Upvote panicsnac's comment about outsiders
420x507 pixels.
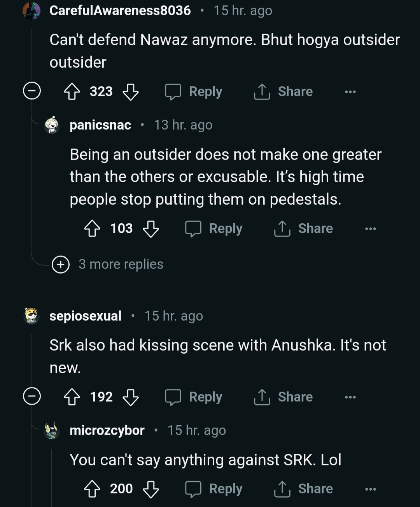[x=92, y=229]
